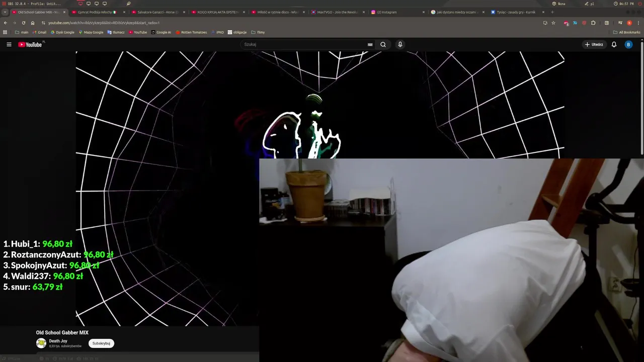Click the Utwórz create button
The width and height of the screenshot is (644, 362).
tap(594, 44)
